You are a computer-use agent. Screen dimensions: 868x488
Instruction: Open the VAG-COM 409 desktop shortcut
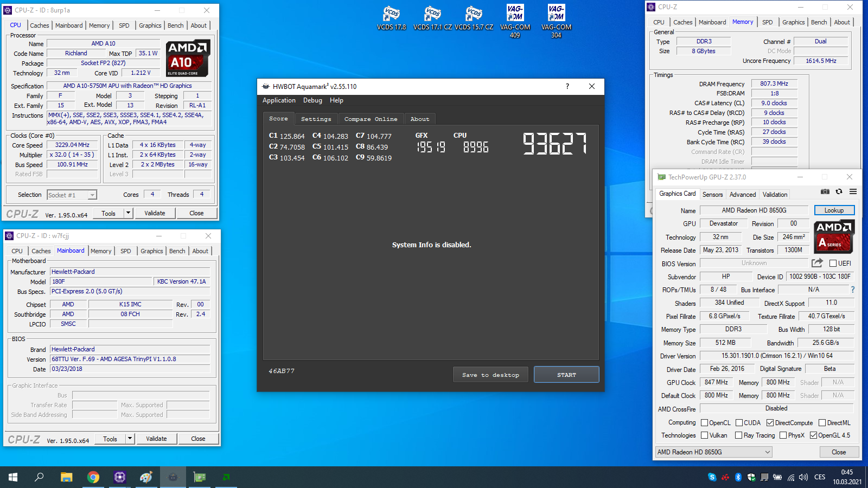tap(515, 22)
